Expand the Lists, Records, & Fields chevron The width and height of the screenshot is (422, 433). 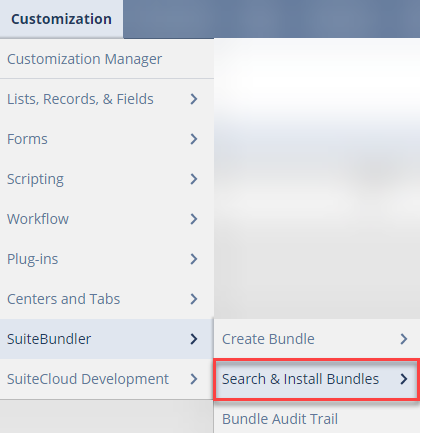point(194,99)
